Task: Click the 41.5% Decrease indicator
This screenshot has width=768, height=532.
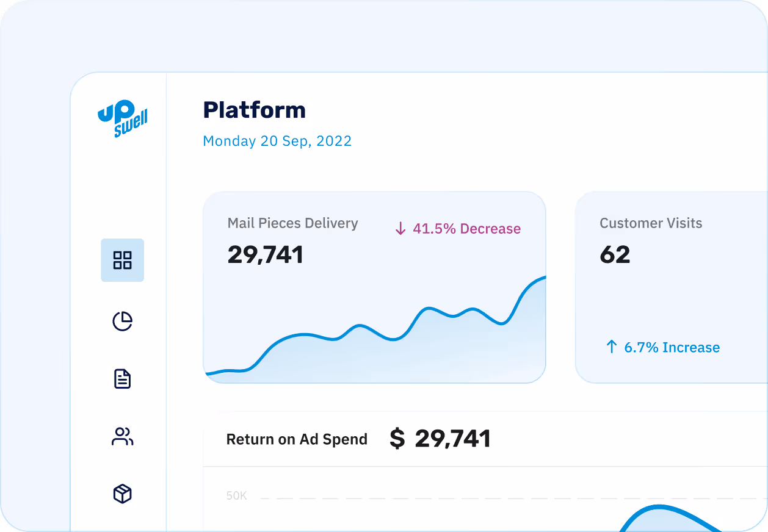Action: pos(458,229)
